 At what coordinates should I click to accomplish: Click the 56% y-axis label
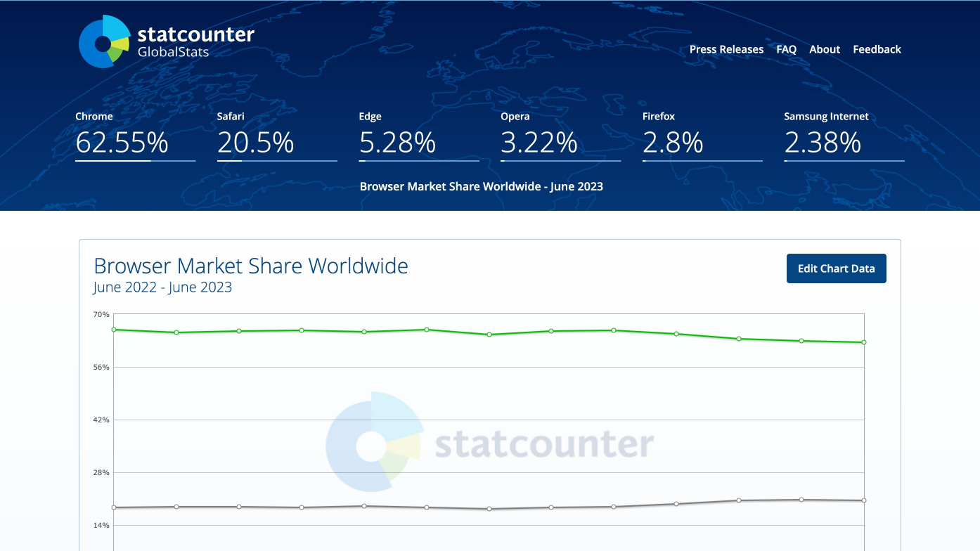101,367
